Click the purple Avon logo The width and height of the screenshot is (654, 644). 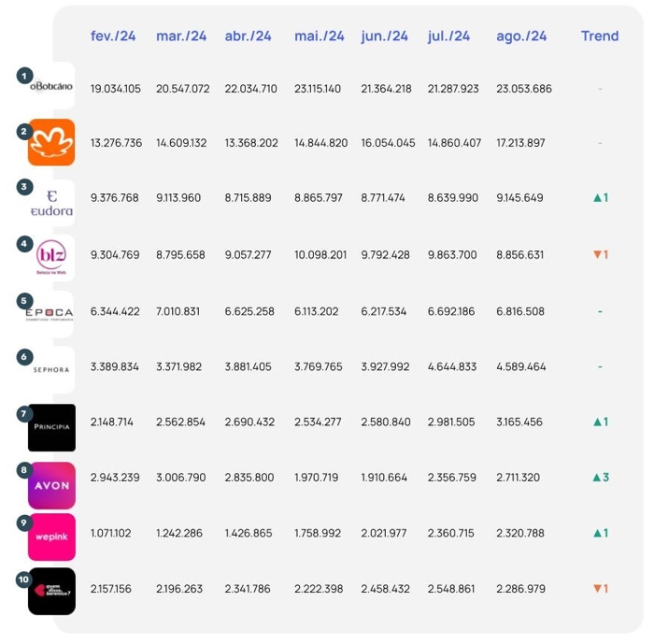click(x=51, y=484)
